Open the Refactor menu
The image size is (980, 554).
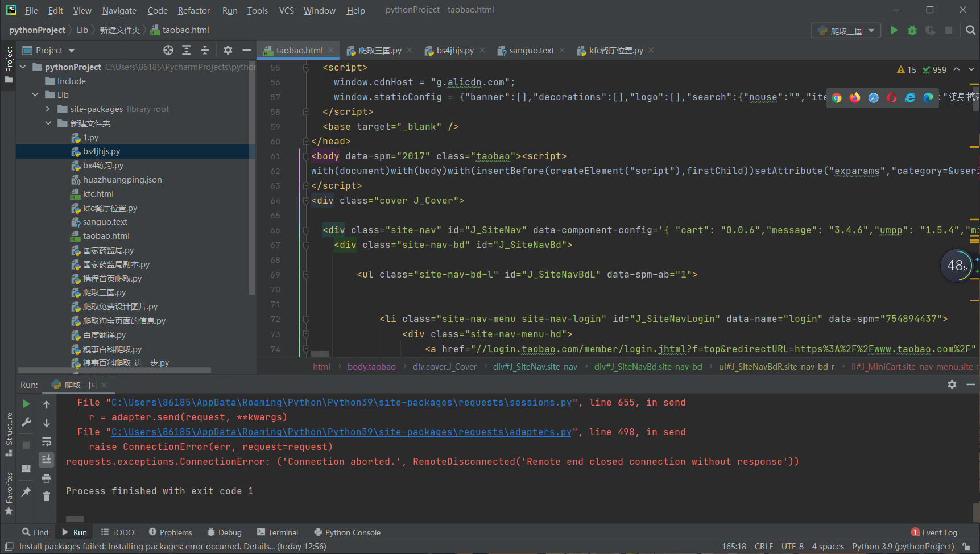193,10
